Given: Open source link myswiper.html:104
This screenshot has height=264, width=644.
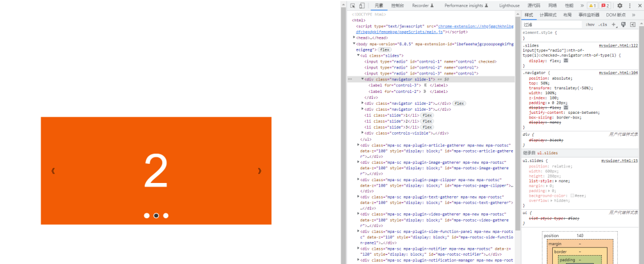Looking at the screenshot, I should click(618, 73).
